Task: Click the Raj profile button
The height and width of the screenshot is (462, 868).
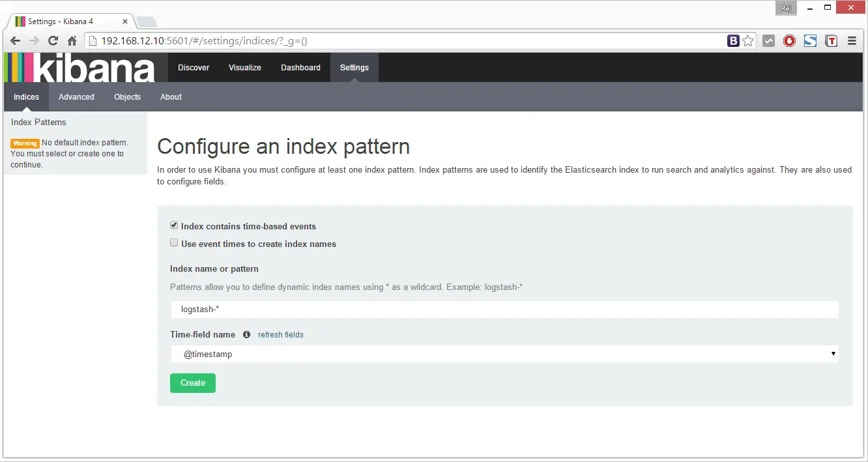Action: [785, 8]
